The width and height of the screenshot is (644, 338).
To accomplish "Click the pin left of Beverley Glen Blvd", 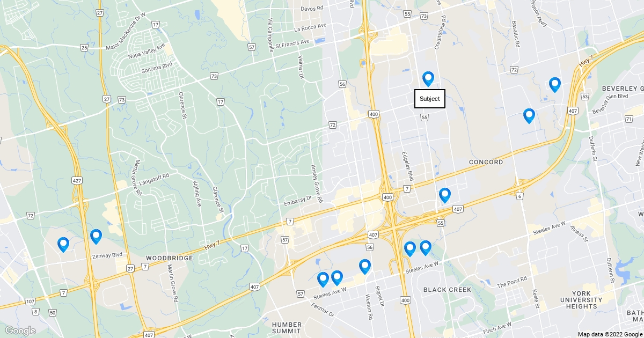I will (x=554, y=84).
